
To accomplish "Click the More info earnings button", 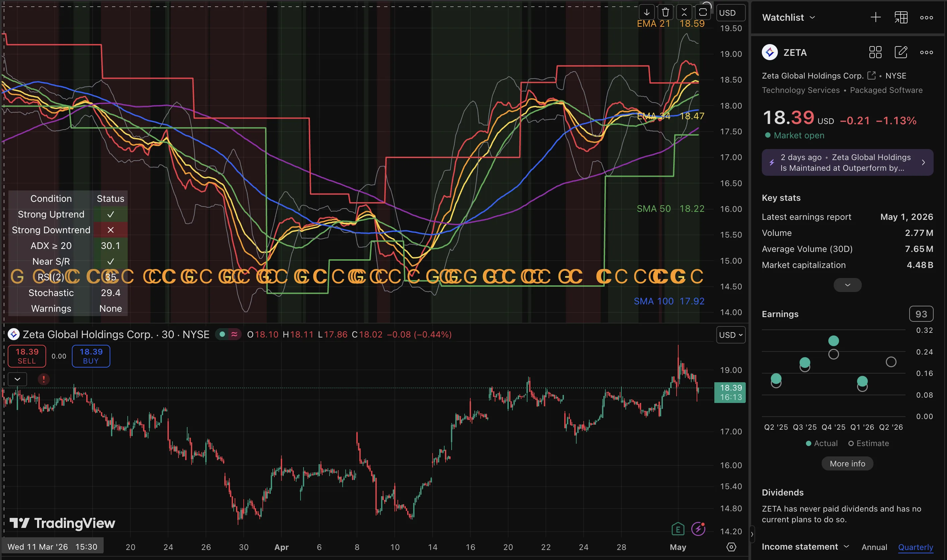I will 847,463.
